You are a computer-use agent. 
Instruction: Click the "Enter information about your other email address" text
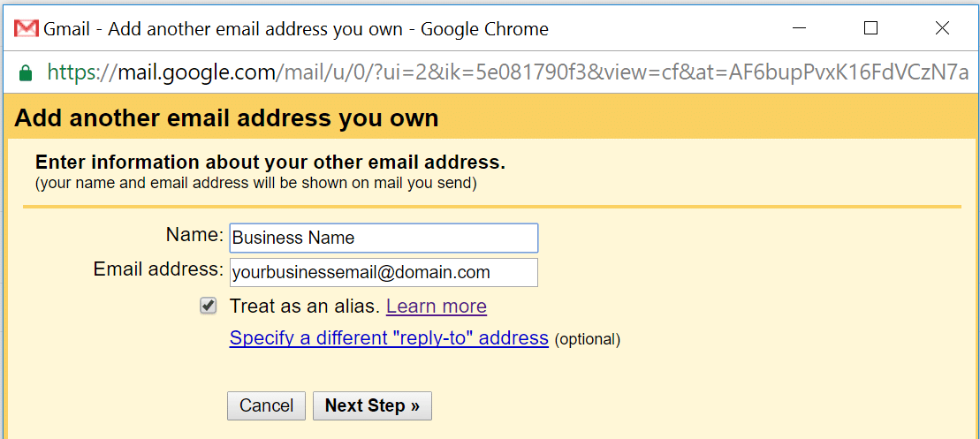click(x=270, y=163)
